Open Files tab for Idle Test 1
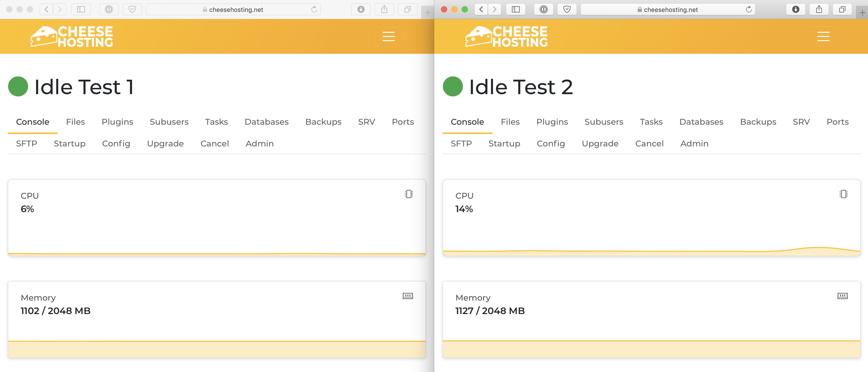Screen dimensions: 868x372 pyautogui.click(x=76, y=122)
